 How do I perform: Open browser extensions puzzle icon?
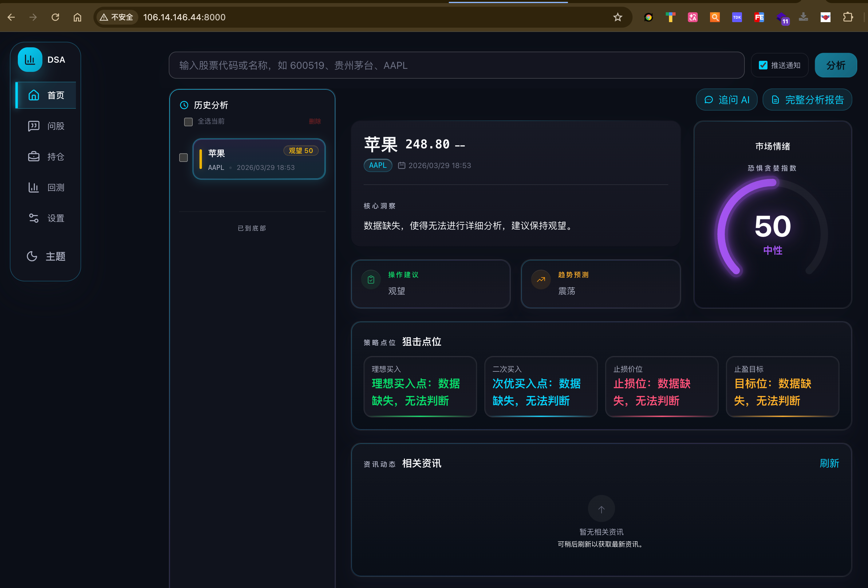[848, 17]
